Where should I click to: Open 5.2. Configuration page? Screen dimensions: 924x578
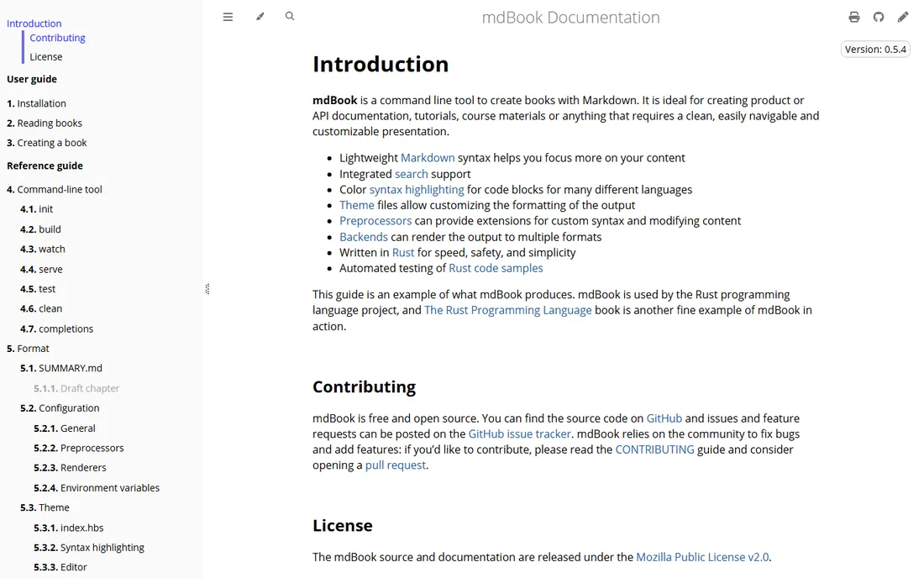pyautogui.click(x=60, y=407)
